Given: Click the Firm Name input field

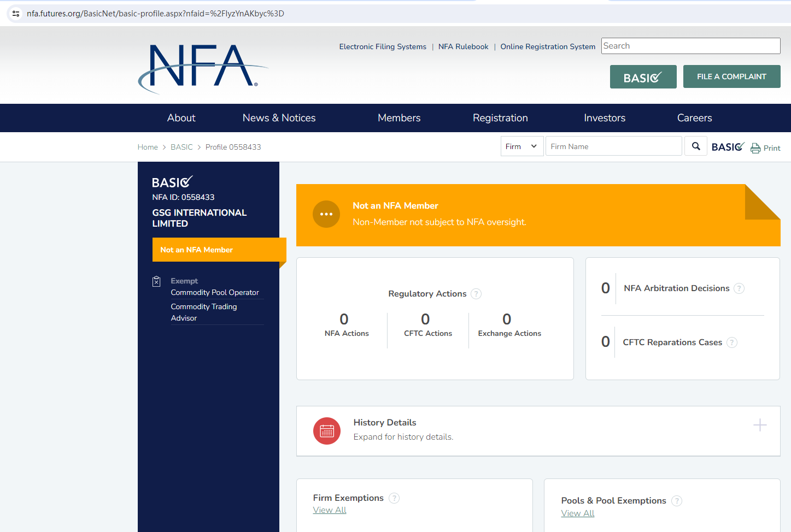Looking at the screenshot, I should pyautogui.click(x=613, y=146).
